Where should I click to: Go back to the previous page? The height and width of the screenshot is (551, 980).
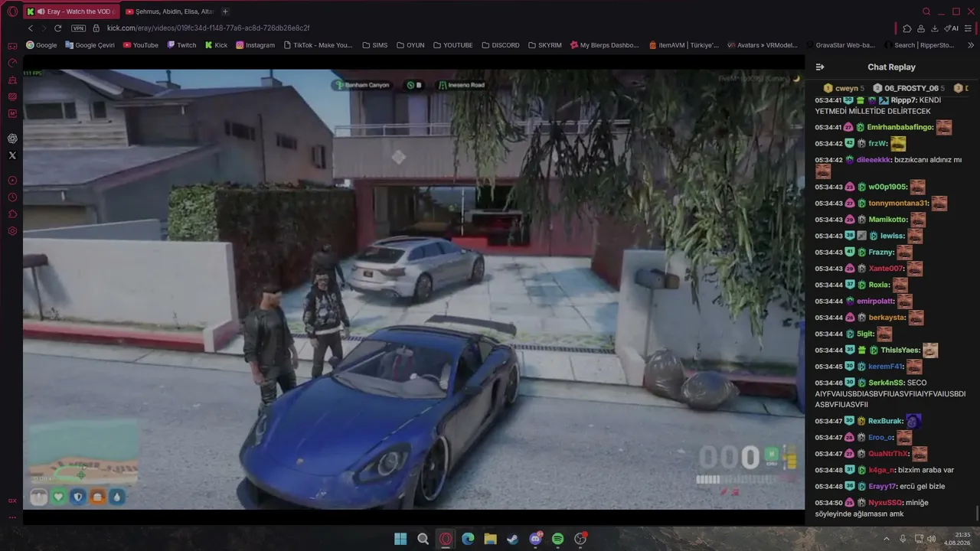coord(31,28)
